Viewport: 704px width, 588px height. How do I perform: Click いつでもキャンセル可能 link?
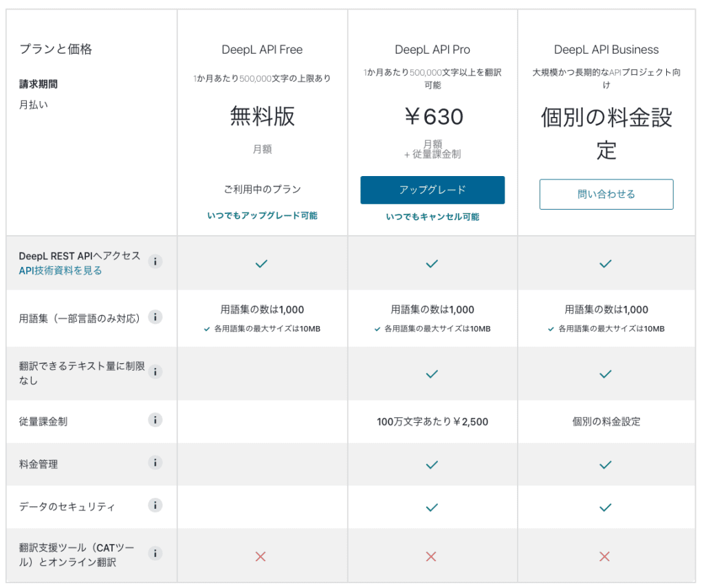[432, 217]
